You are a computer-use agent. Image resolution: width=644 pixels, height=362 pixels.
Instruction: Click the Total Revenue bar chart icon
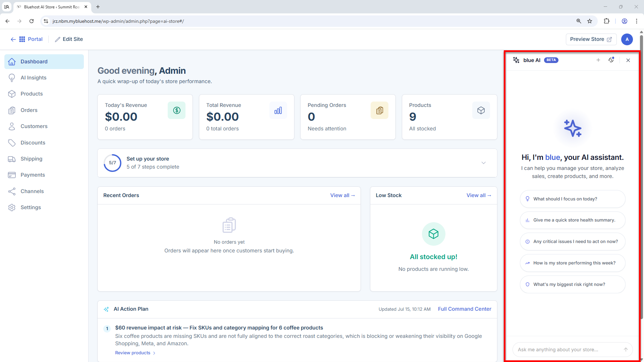[x=278, y=110]
